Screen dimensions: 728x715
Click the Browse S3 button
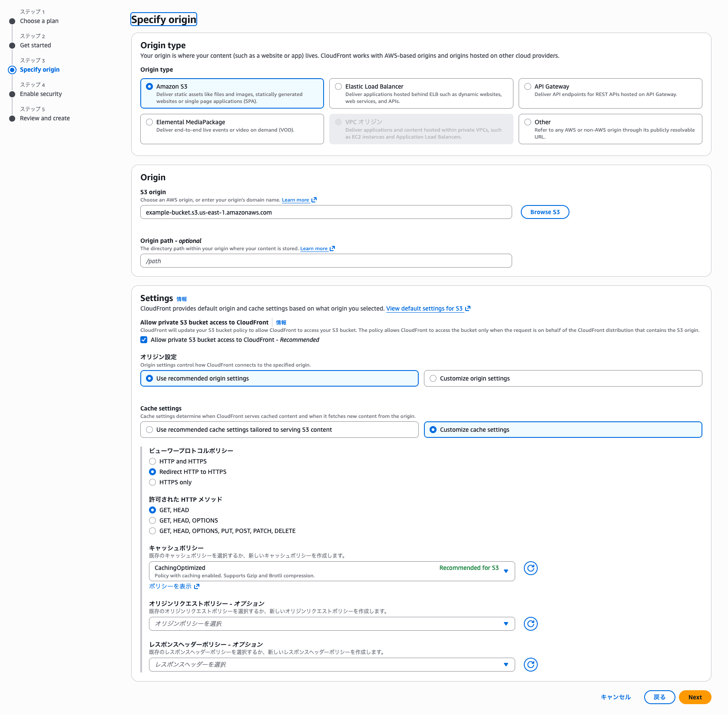coord(545,212)
